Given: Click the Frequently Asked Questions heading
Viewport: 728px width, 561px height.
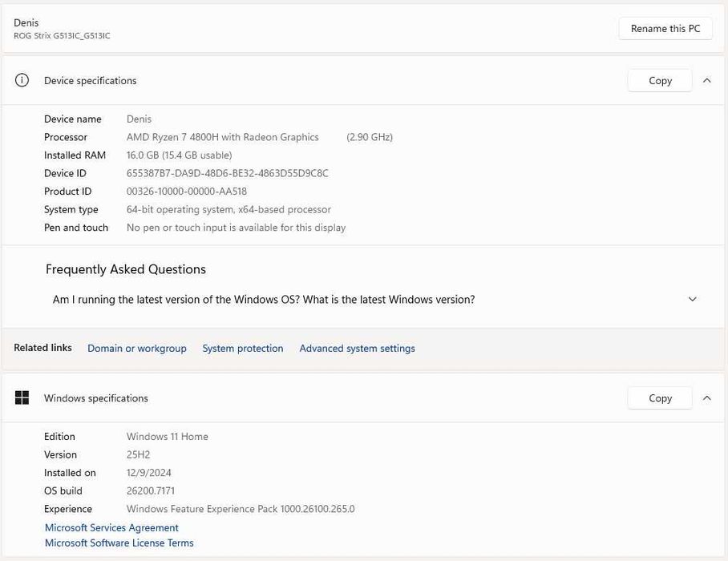Looking at the screenshot, I should pyautogui.click(x=126, y=269).
